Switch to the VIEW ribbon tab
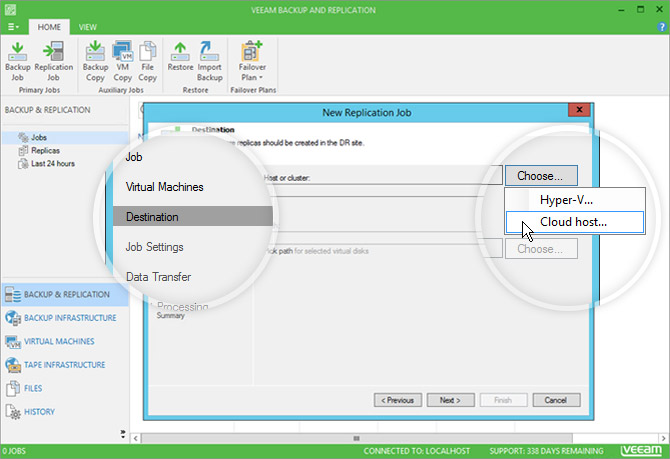Image resolution: width=670 pixels, height=459 pixels. pyautogui.click(x=88, y=27)
